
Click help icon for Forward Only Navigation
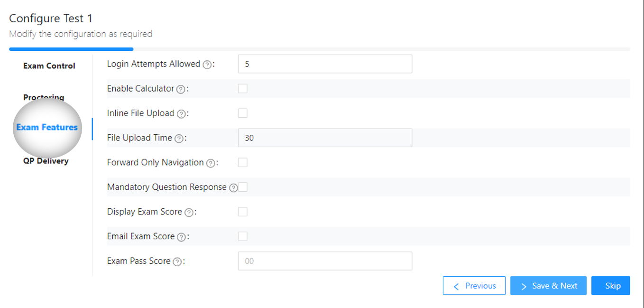point(210,164)
